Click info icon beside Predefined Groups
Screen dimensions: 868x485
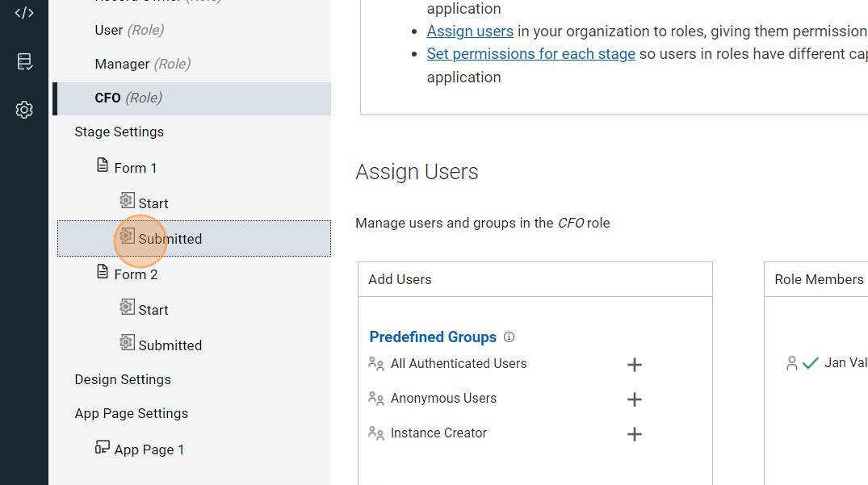click(x=509, y=337)
